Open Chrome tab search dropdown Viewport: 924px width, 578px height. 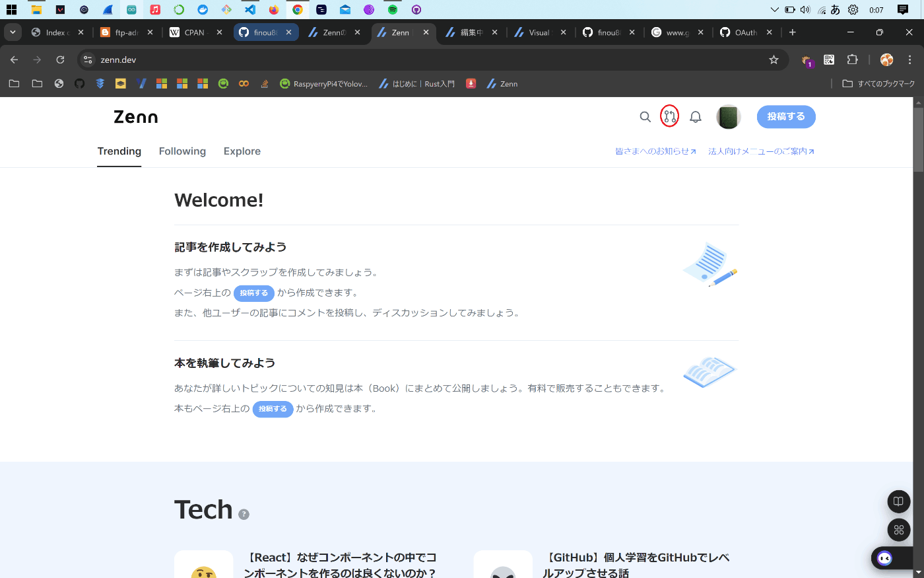click(x=13, y=32)
